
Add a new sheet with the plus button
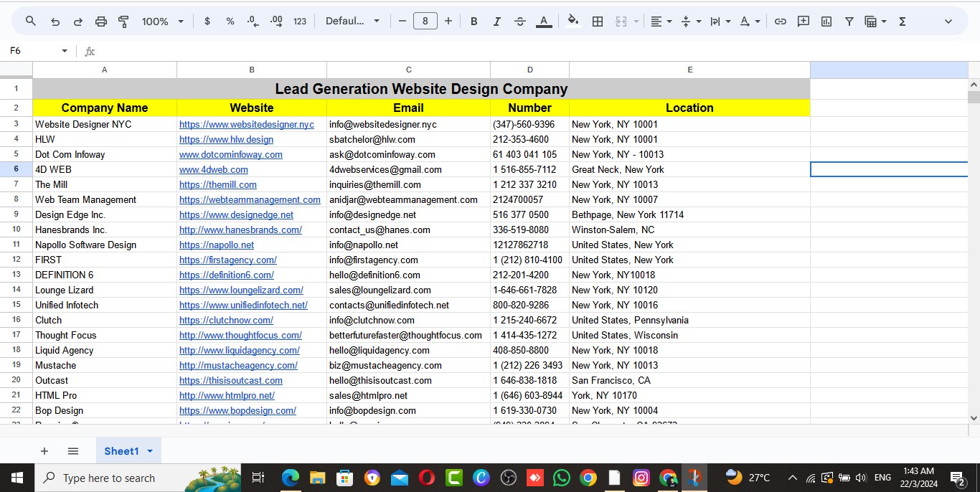pos(44,451)
